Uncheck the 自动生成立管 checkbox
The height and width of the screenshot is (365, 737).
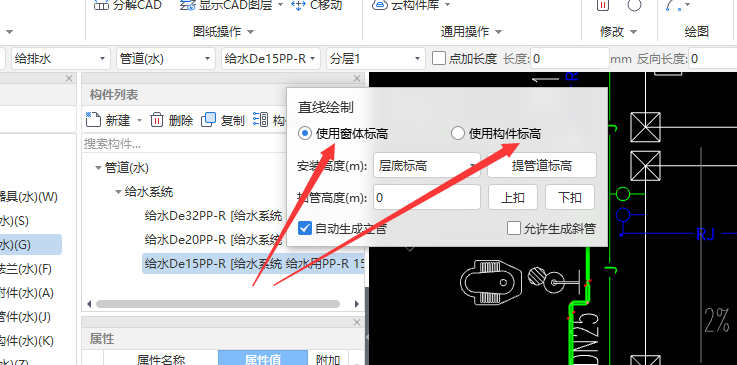click(305, 229)
